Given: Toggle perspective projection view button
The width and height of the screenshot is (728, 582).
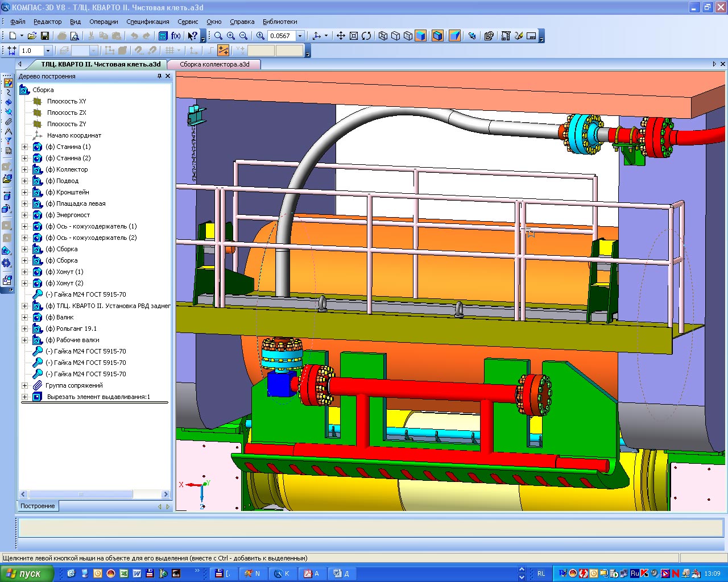Looking at the screenshot, I should 454,36.
